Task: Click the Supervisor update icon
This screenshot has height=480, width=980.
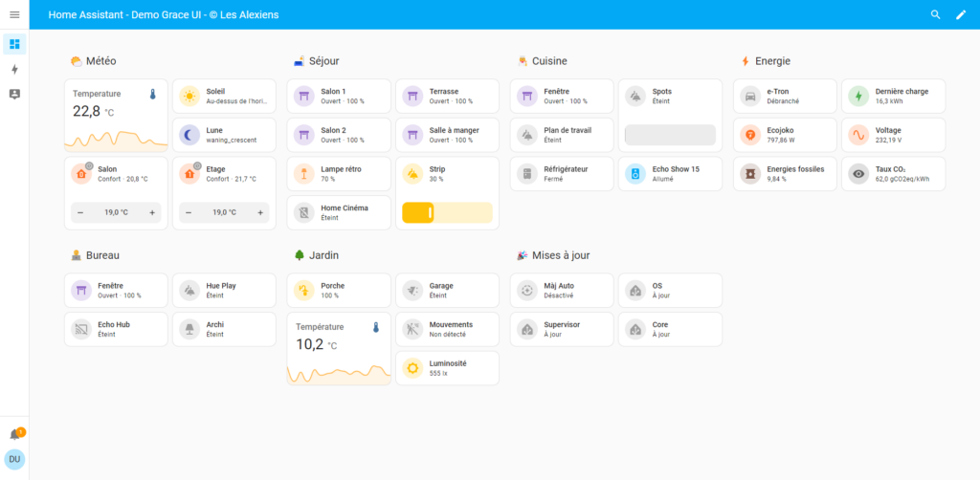Action: coord(527,330)
